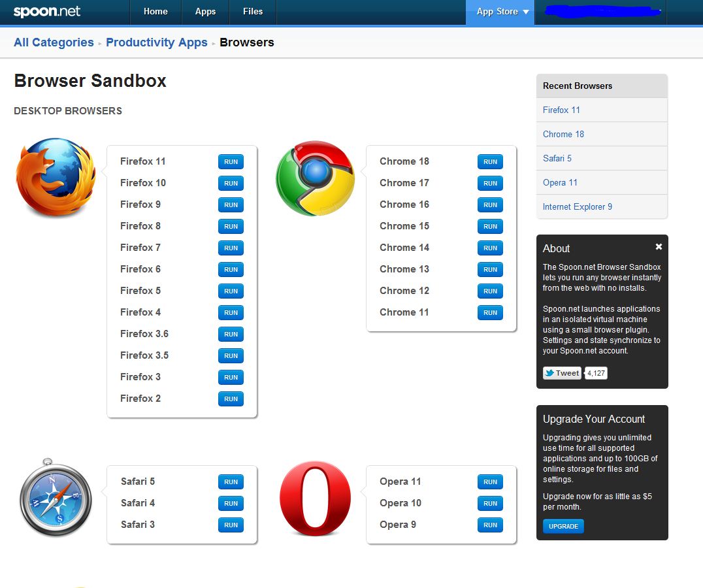Run Chrome 18
Image resolution: width=703 pixels, height=588 pixels.
point(490,161)
